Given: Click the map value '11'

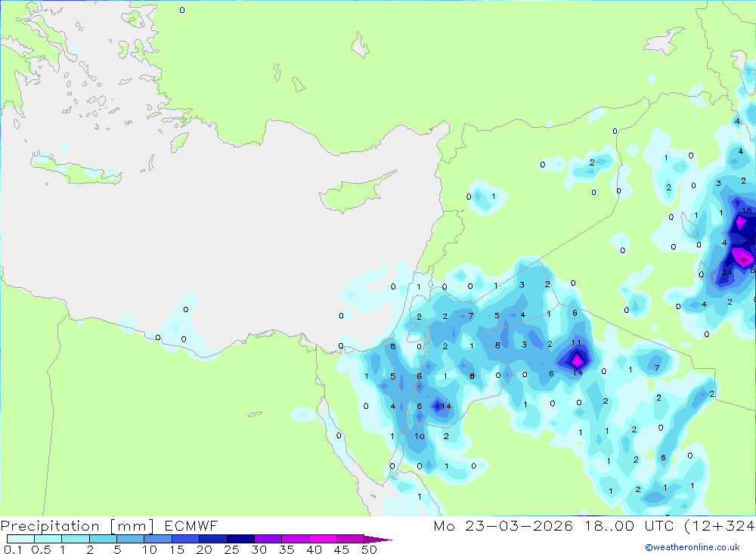Looking at the screenshot, I should [x=576, y=343].
